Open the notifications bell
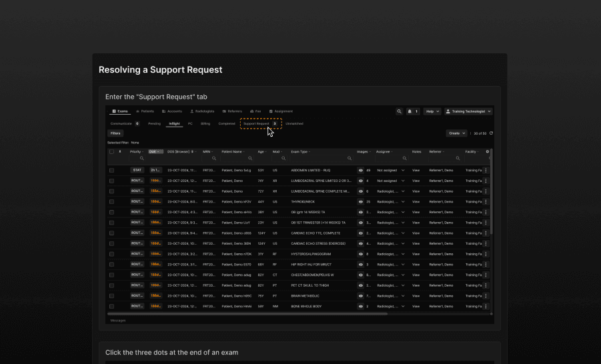The width and height of the screenshot is (601, 364). 413,111
